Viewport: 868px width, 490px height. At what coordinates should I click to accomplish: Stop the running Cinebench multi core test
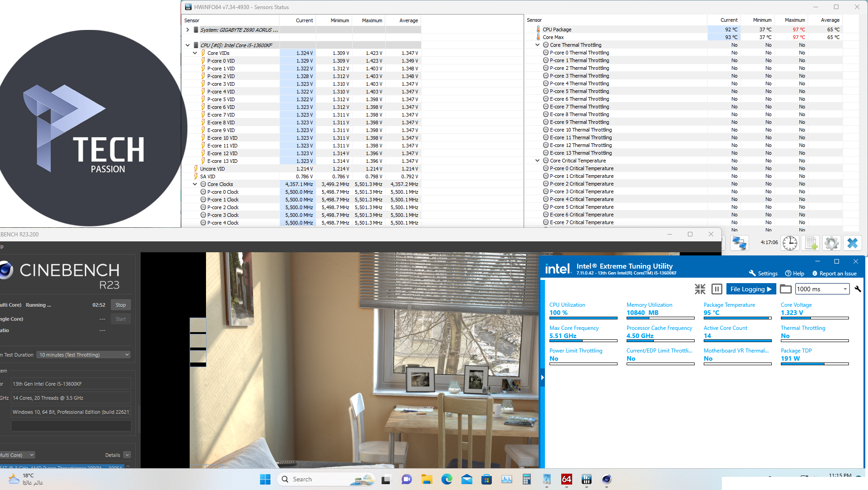[x=121, y=305]
